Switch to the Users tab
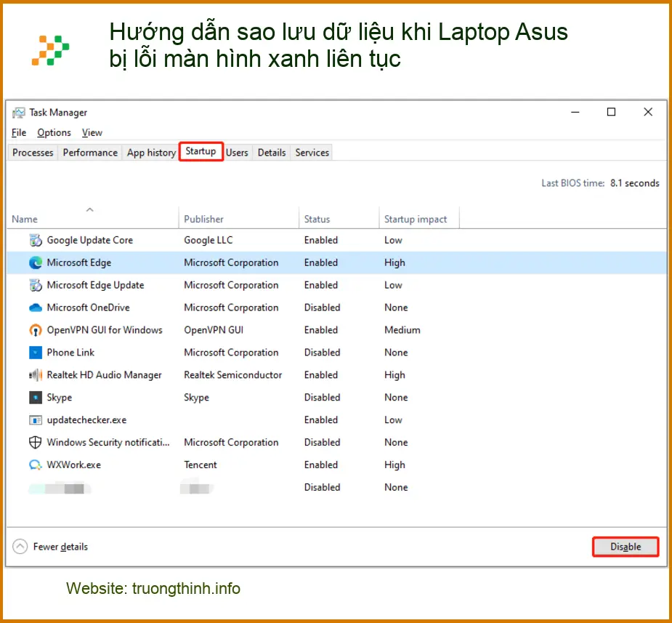 coord(237,153)
